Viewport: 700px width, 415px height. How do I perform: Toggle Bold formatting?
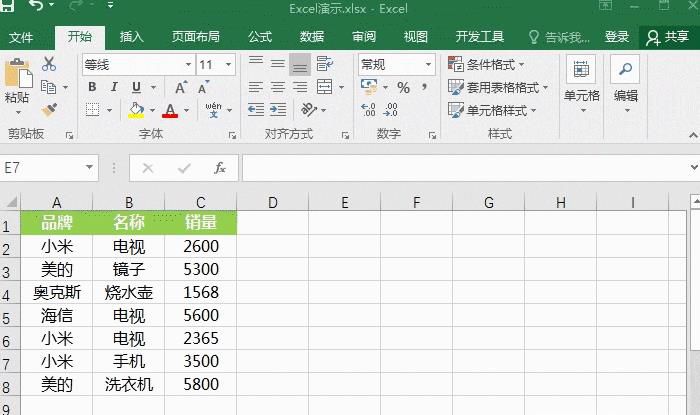(92, 87)
